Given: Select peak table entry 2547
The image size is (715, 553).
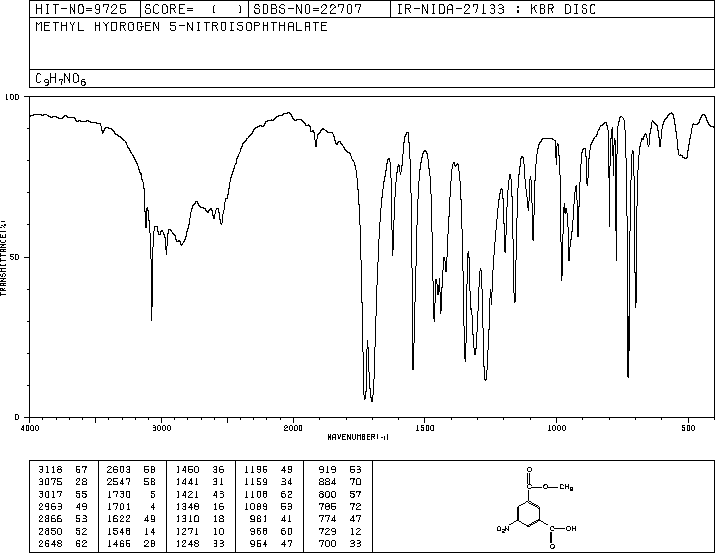Looking at the screenshot, I should tap(131, 482).
